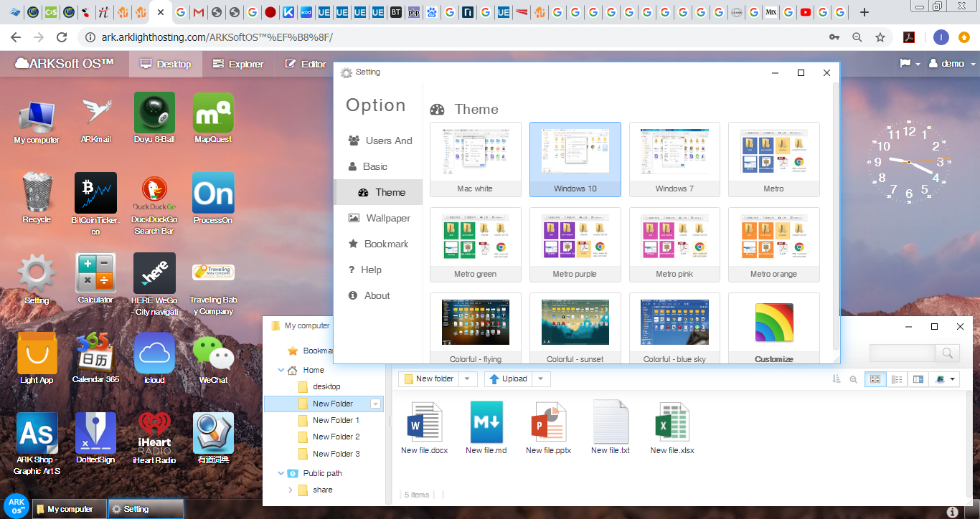
Task: Click the WeChat desktop icon
Action: pyautogui.click(x=213, y=355)
